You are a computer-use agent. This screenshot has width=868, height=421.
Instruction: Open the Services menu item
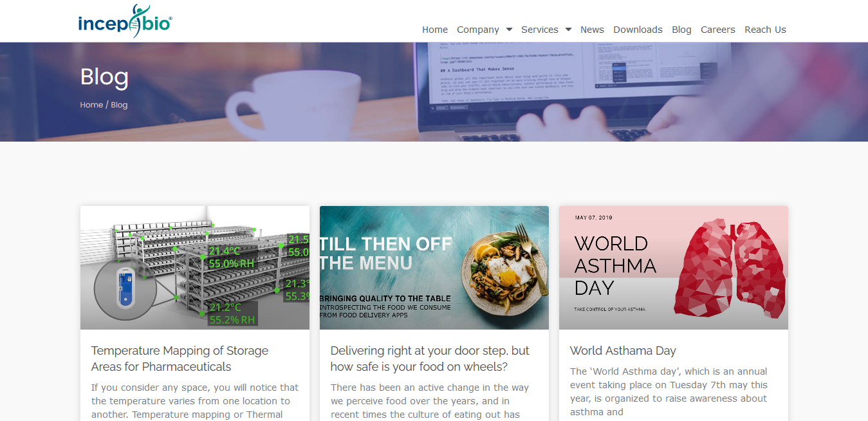pyautogui.click(x=540, y=30)
